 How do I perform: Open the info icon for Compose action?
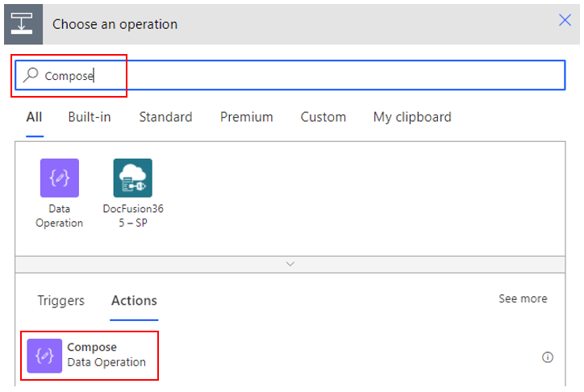[x=547, y=357]
